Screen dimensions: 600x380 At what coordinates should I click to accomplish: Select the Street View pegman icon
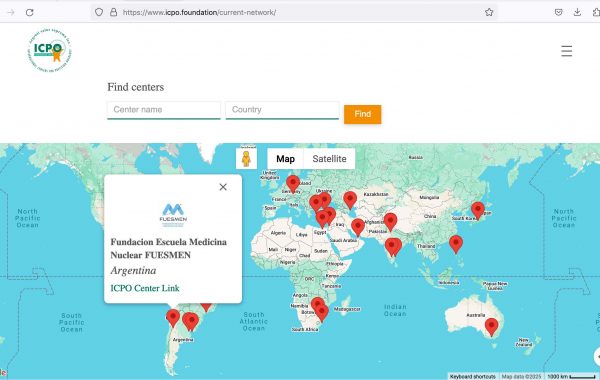[x=246, y=159]
